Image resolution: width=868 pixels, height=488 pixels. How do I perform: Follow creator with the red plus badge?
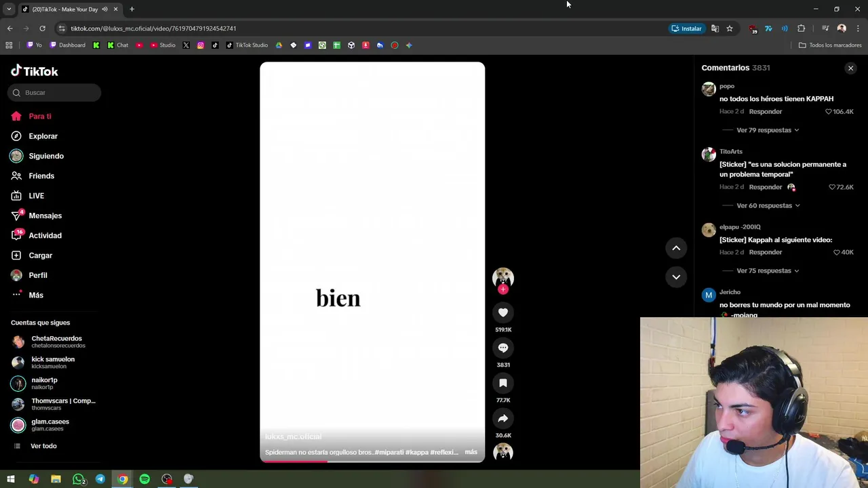point(503,289)
